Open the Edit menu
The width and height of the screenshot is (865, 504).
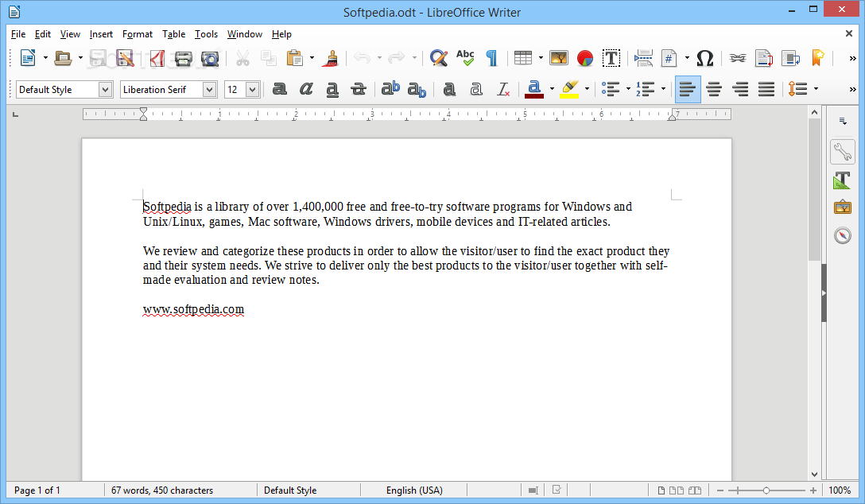pyautogui.click(x=42, y=34)
